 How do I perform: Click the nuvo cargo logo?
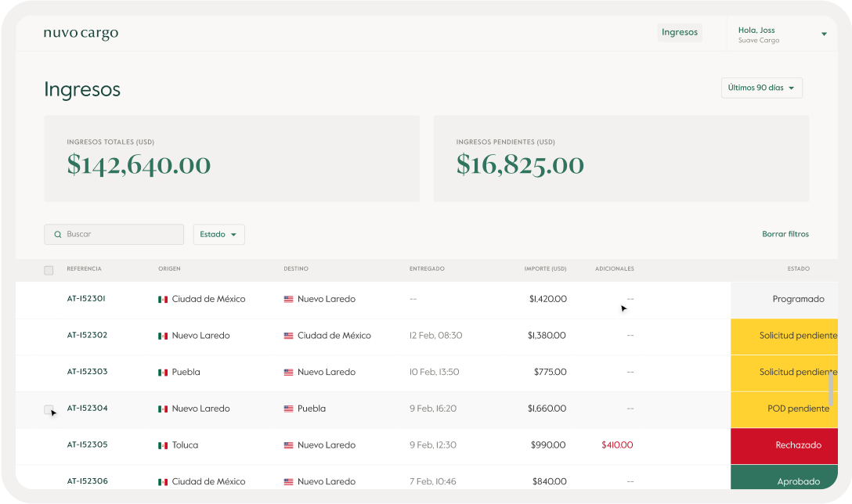pyautogui.click(x=81, y=34)
